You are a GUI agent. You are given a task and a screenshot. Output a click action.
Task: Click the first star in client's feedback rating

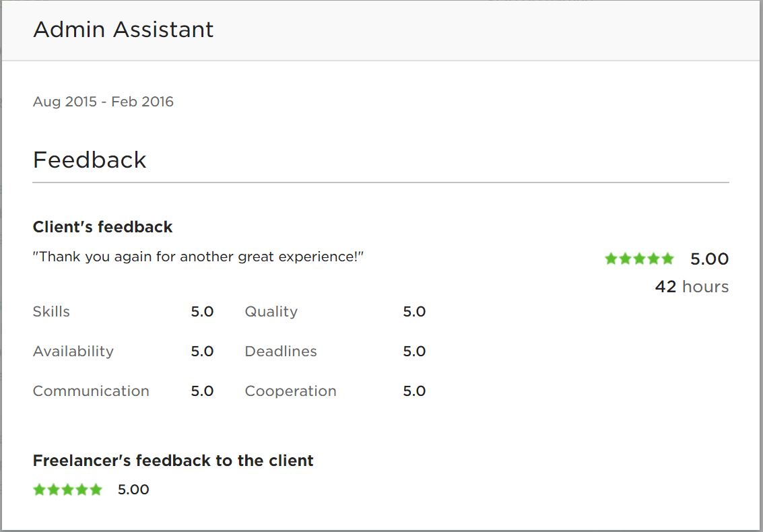(x=611, y=259)
